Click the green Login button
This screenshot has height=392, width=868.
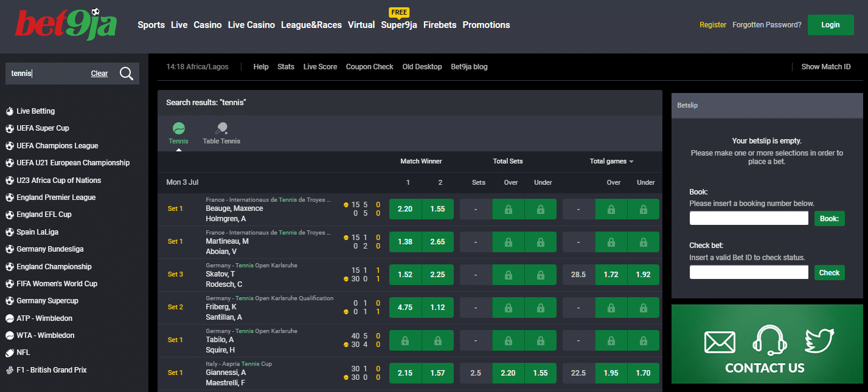tap(830, 25)
